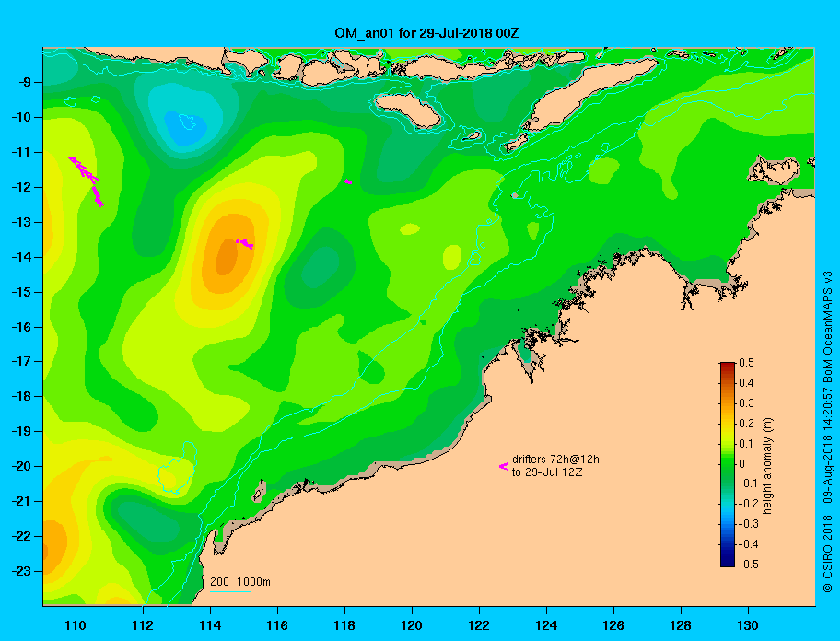Click latitude axis label -20

(20, 466)
